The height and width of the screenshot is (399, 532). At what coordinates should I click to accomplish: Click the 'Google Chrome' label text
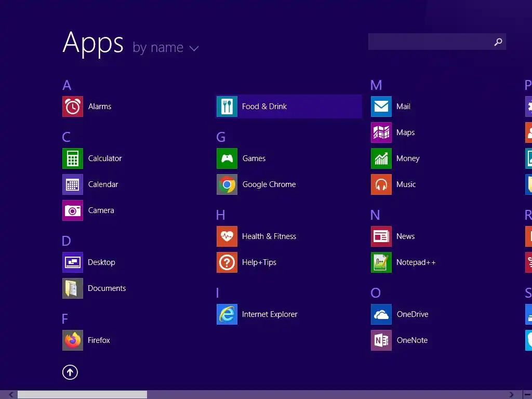pyautogui.click(x=269, y=184)
